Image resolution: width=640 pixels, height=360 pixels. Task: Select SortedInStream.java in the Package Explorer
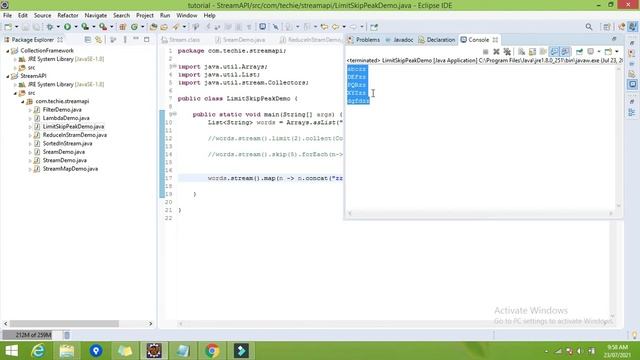coord(67,144)
